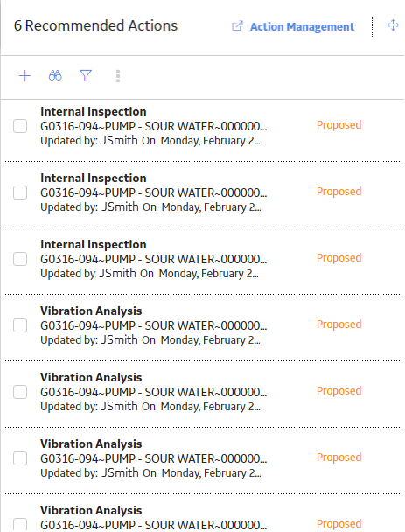405x532 pixels.
Task: Click the plus icon to add an action
Action: pos(24,75)
